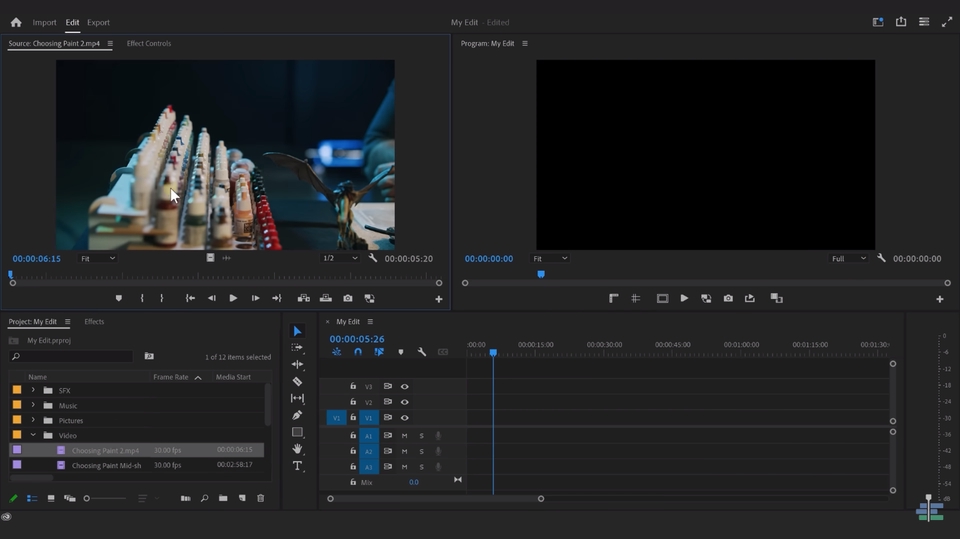Screen dimensions: 960x539
Task: Open Program monitor zoom Fit dropdown
Action: 550,258
